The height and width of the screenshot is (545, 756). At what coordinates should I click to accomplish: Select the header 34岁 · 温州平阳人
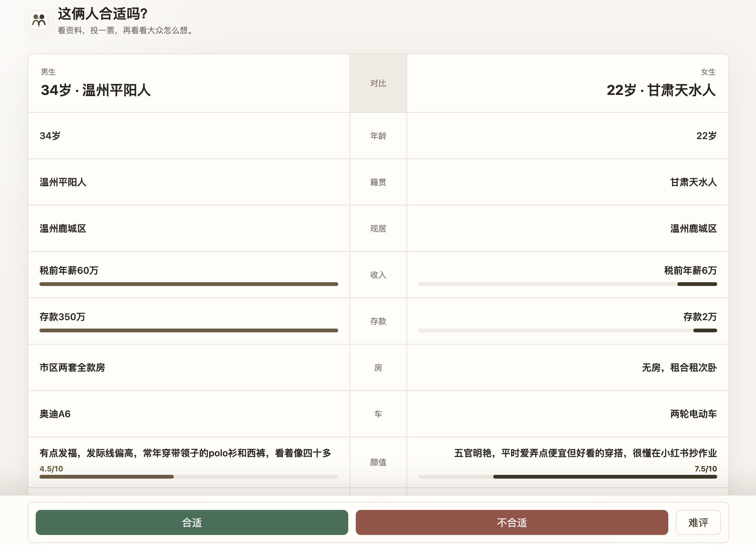pyautogui.click(x=96, y=90)
